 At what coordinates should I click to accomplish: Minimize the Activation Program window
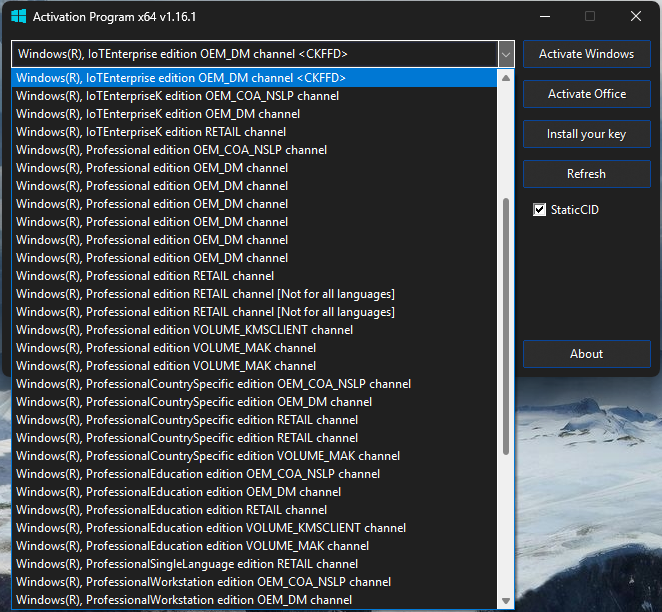click(x=545, y=17)
